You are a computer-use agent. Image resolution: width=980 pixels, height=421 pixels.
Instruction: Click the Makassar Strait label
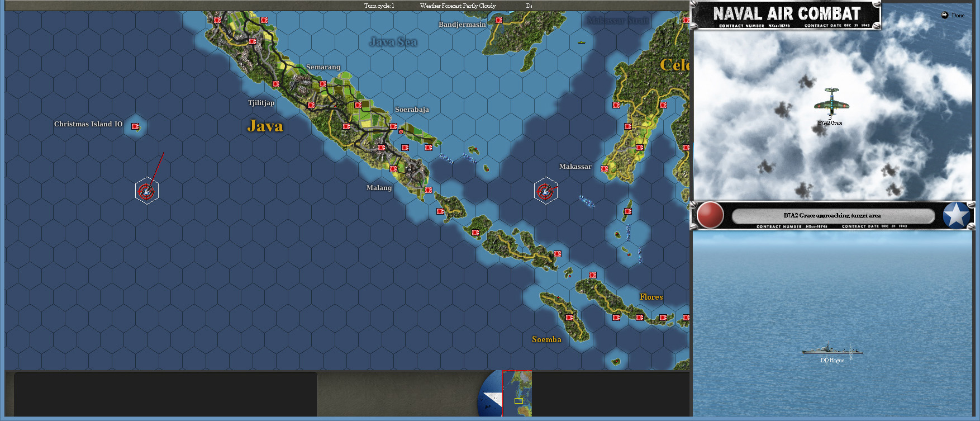click(x=618, y=20)
